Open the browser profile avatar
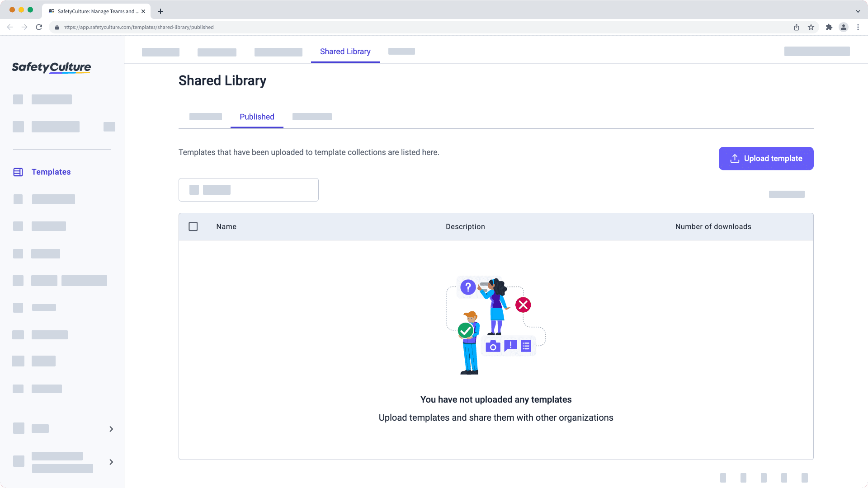Screen dimensions: 868x488 coord(844,27)
